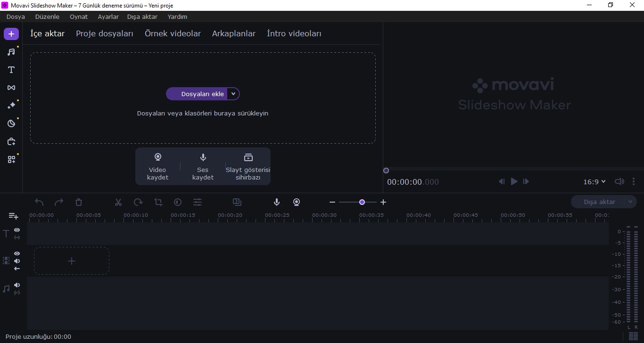
Task: Toggle the audio track link icon
Action: click(17, 293)
